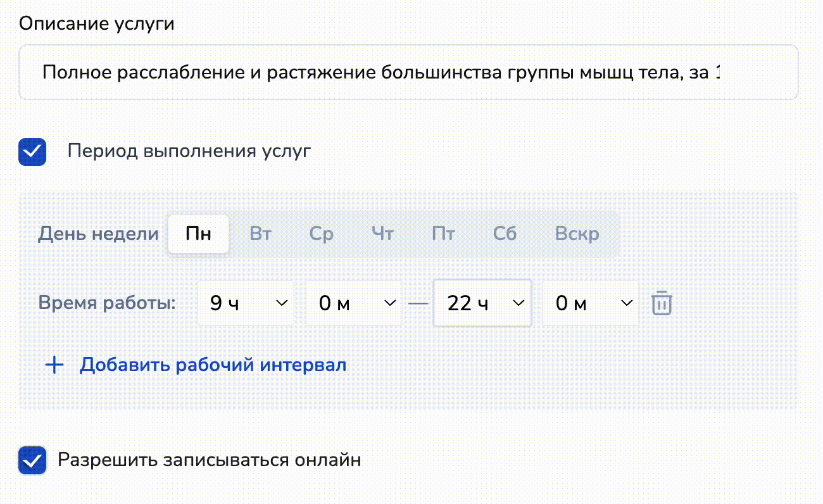
Task: Click the Период выполнения услуг label text
Action: point(189,152)
